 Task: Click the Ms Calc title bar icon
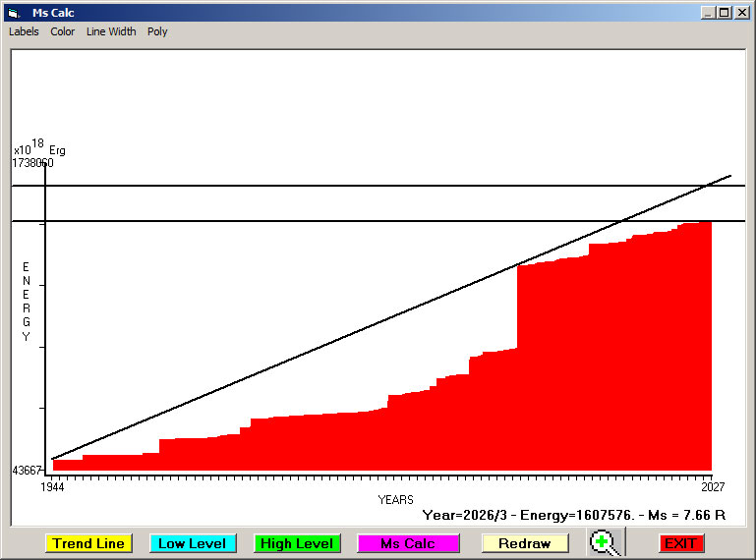(13, 13)
